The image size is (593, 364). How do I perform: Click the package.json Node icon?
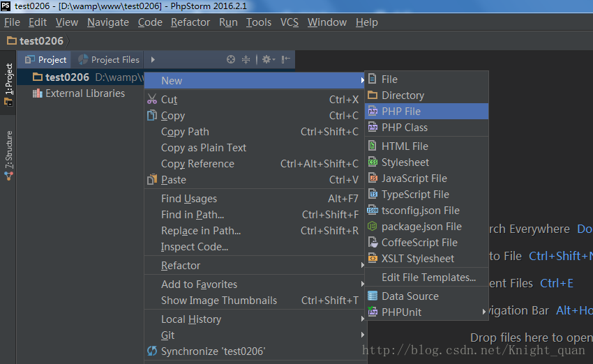(x=373, y=226)
